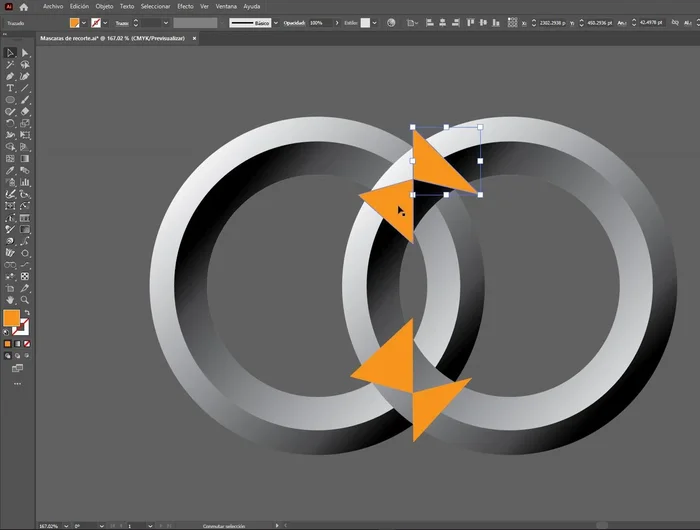Click vertical align center icon

(483, 23)
